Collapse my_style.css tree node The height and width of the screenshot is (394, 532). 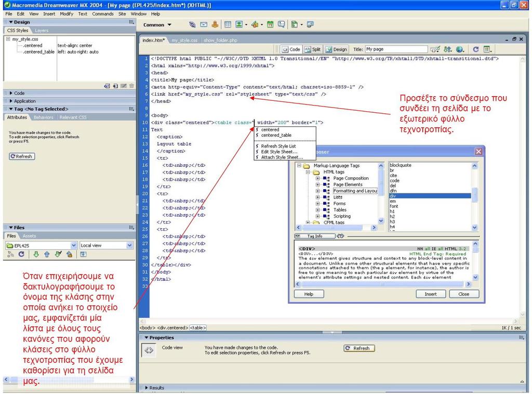(8, 39)
